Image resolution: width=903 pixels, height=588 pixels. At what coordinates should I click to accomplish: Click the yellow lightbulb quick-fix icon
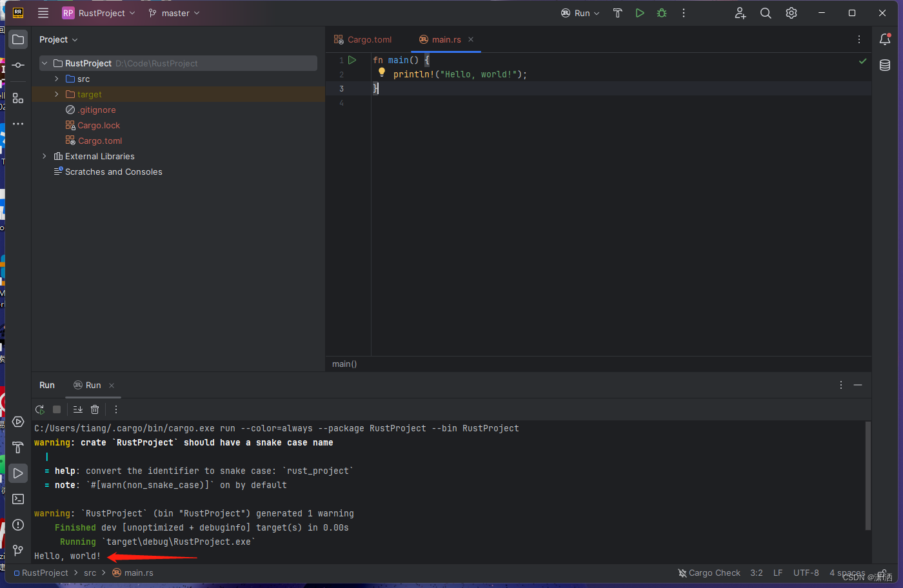click(382, 72)
